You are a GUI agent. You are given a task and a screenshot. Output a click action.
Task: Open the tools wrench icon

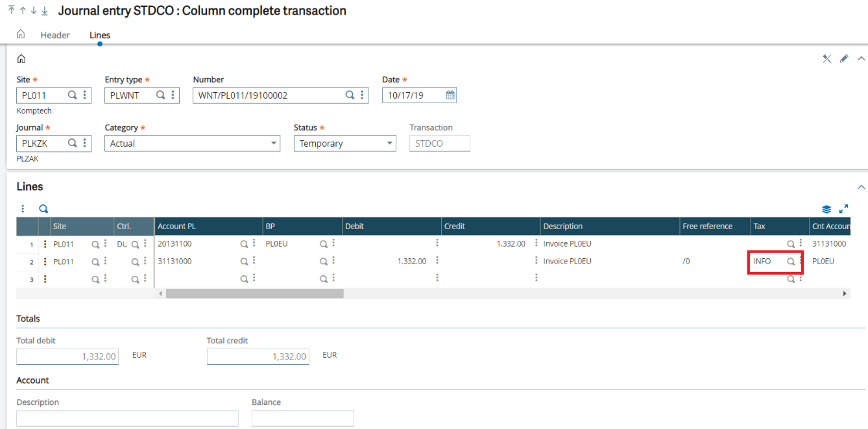coord(826,58)
